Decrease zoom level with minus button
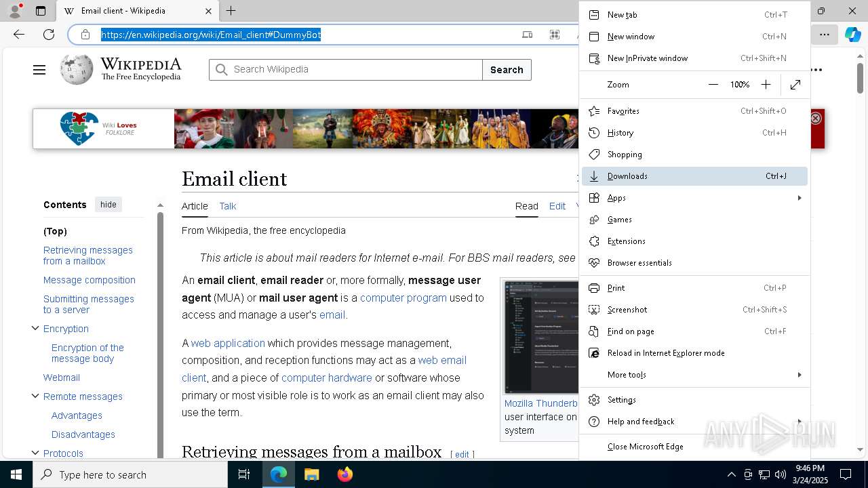 pyautogui.click(x=713, y=85)
